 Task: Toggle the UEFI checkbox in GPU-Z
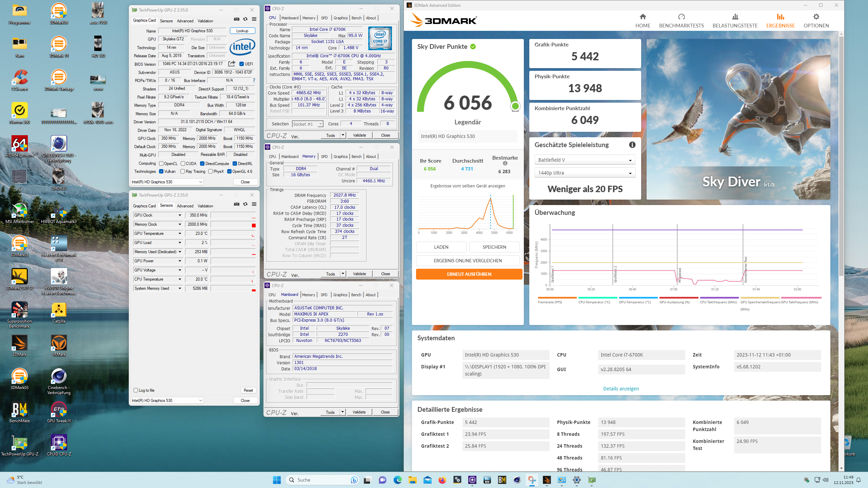point(241,64)
